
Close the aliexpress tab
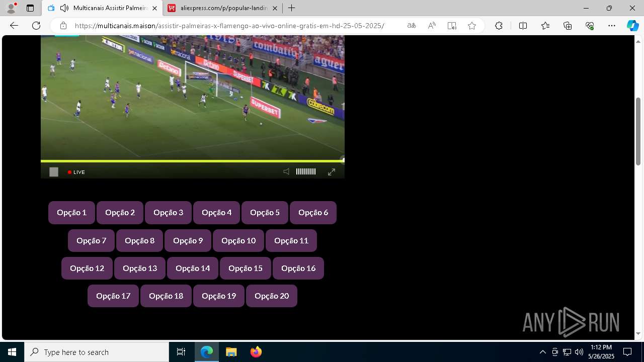tap(275, 8)
